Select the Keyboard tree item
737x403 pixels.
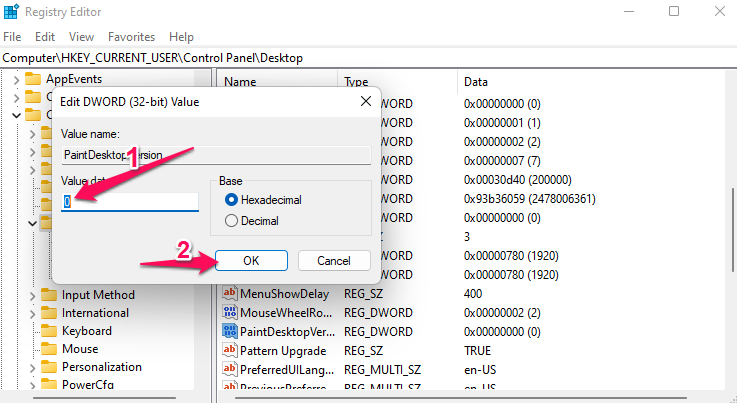coord(87,331)
